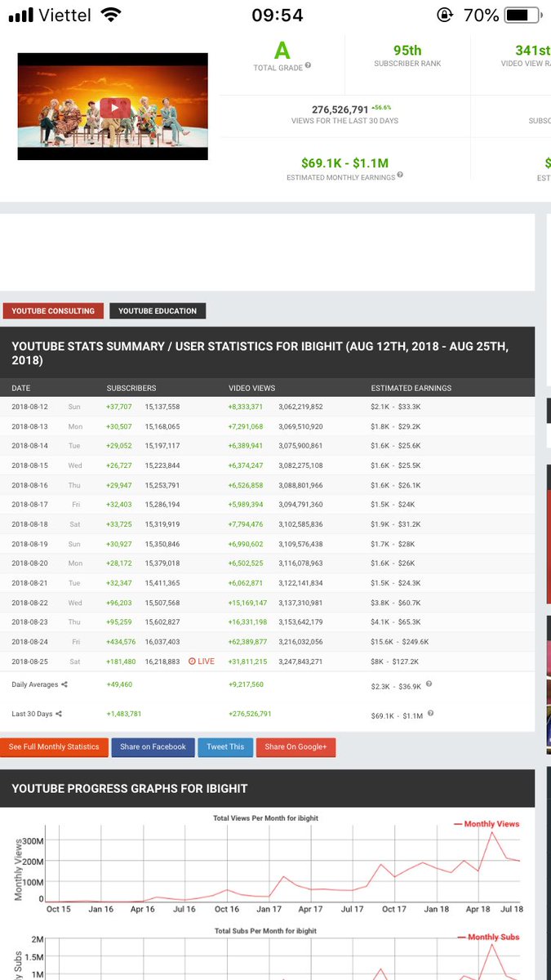Viewport: 551px width, 980px height.
Task: Toggle Monthly Subs legend in subs graph
Action: pos(489,938)
